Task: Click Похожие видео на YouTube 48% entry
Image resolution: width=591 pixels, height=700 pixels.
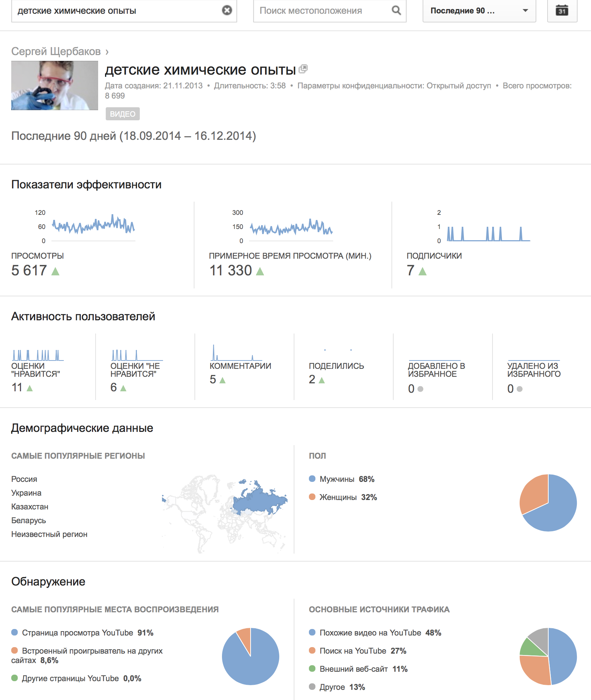Action: point(375,633)
